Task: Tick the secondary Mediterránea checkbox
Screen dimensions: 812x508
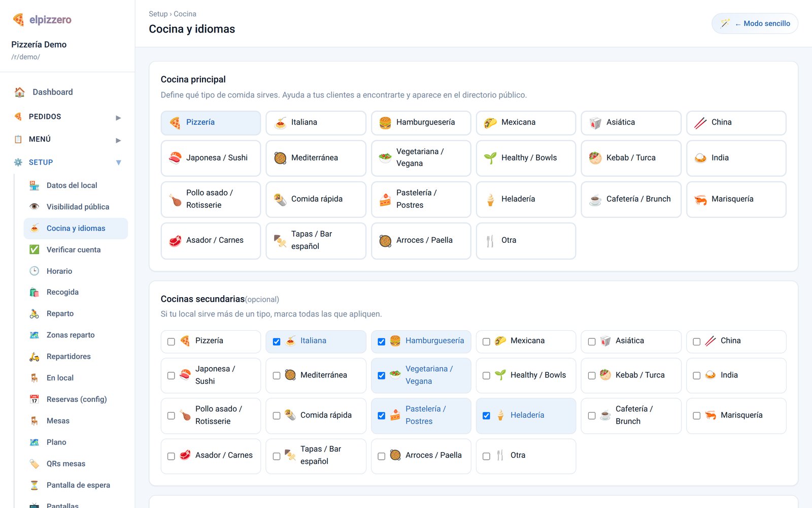Action: tap(277, 376)
